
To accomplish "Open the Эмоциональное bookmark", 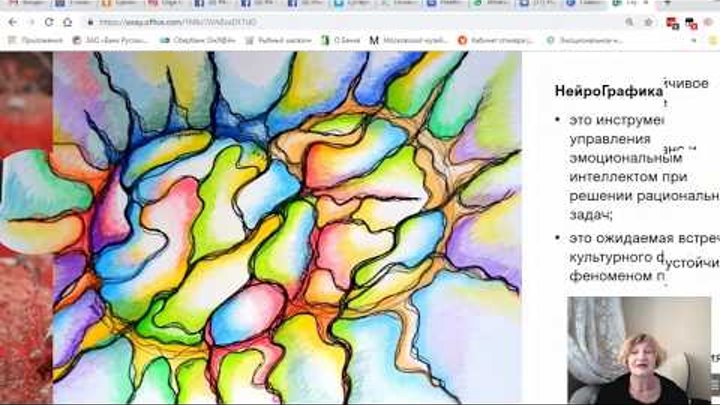I will click(x=585, y=40).
